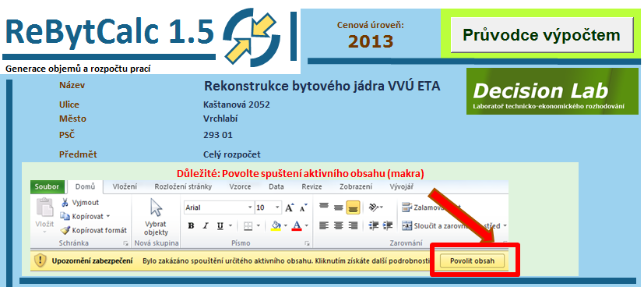Open the Arial font name dropdown
The width and height of the screenshot is (644, 287).
[x=250, y=207]
